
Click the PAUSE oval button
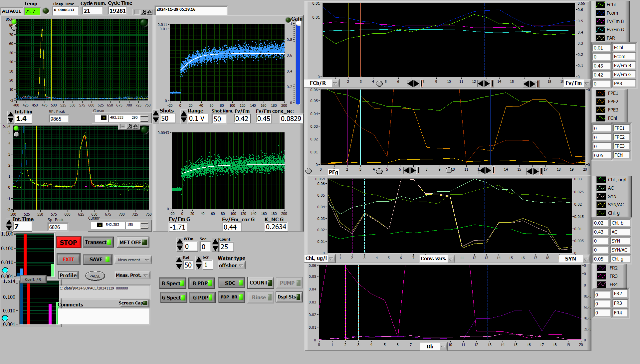(95, 276)
